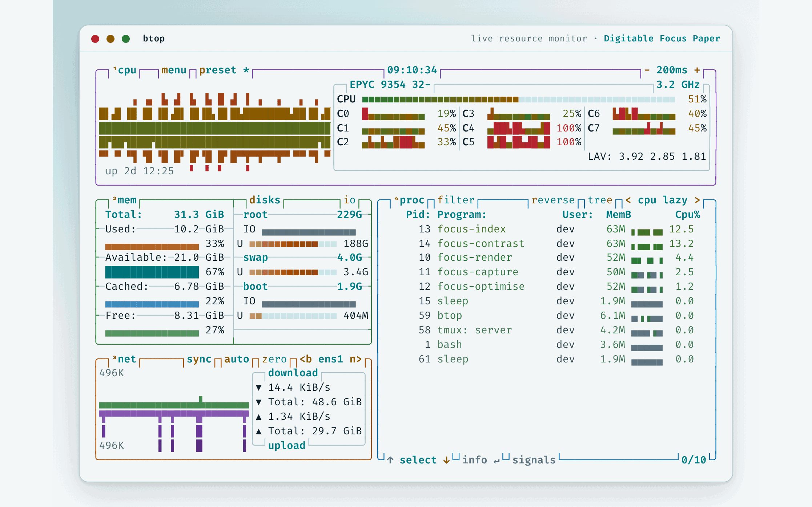Click the C4 core 100% readout
Screen dimensions: 812x507
(569, 128)
